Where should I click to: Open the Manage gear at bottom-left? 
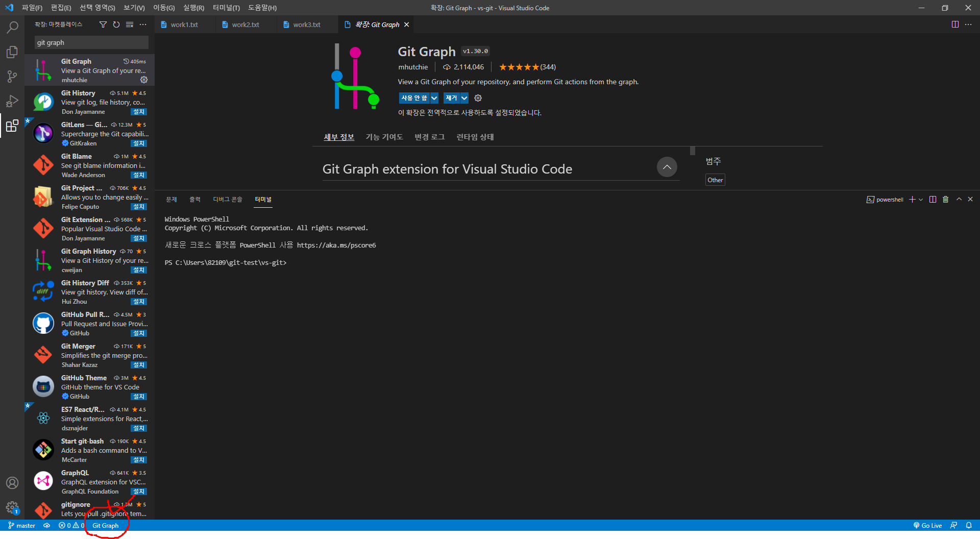coord(12,507)
